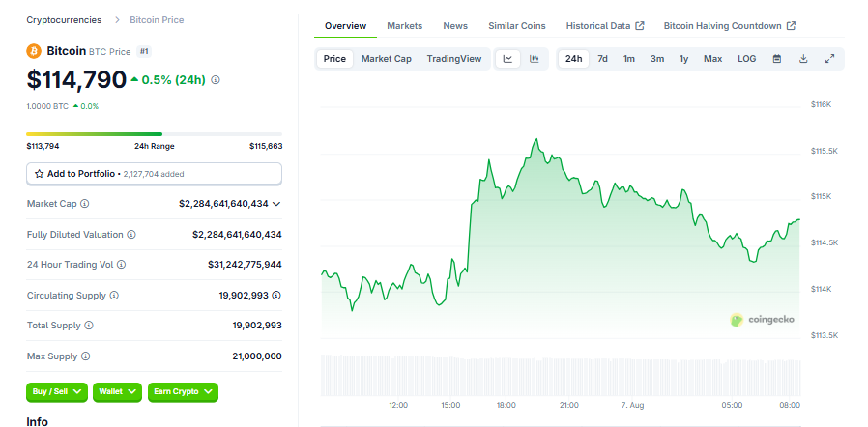Click the #1 rank badge

144,51
